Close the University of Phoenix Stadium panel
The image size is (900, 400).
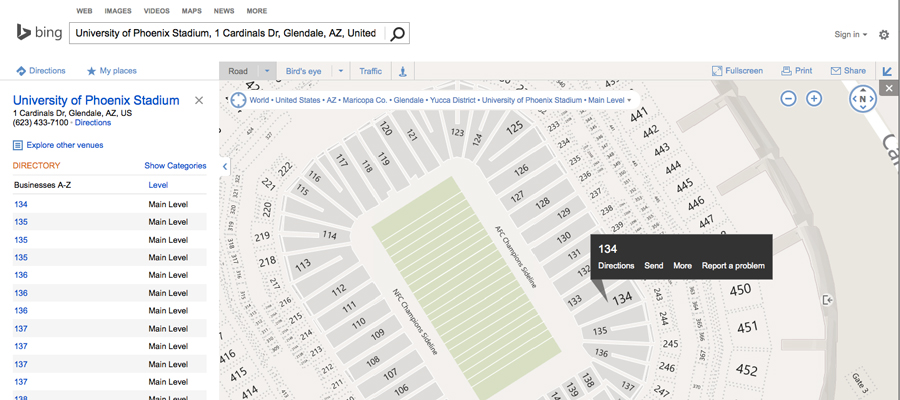tap(199, 100)
